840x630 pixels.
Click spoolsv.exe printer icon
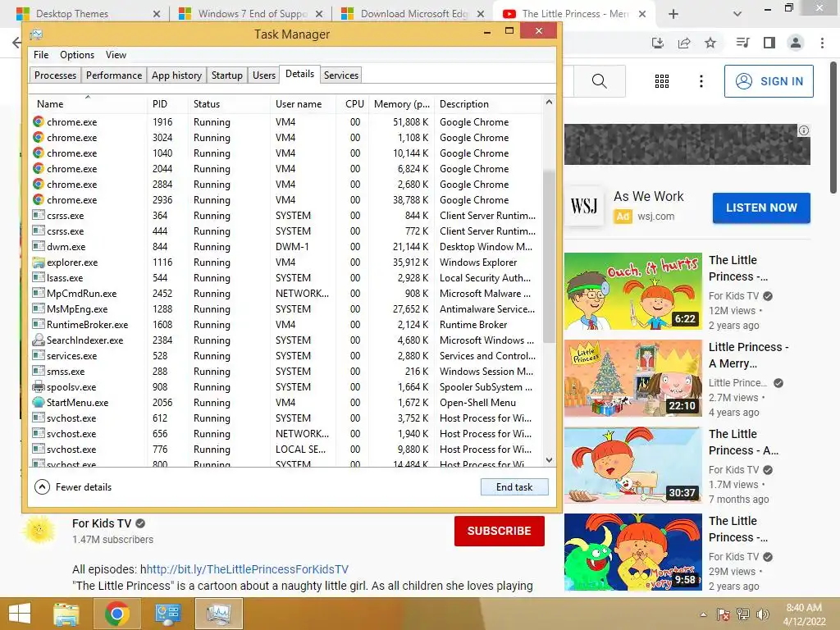[38, 386]
